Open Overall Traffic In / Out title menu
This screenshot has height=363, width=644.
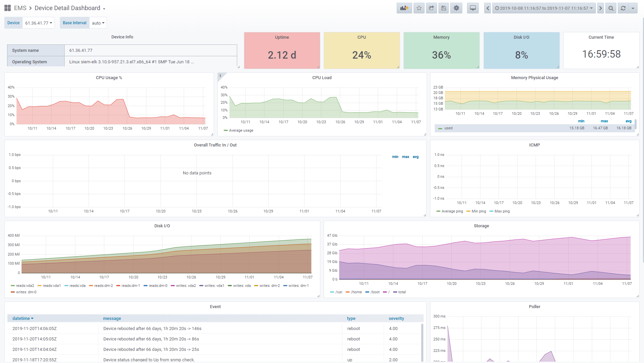[x=215, y=145]
